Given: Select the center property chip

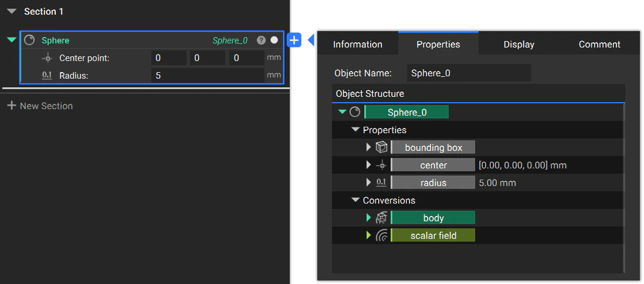Looking at the screenshot, I should click(433, 165).
